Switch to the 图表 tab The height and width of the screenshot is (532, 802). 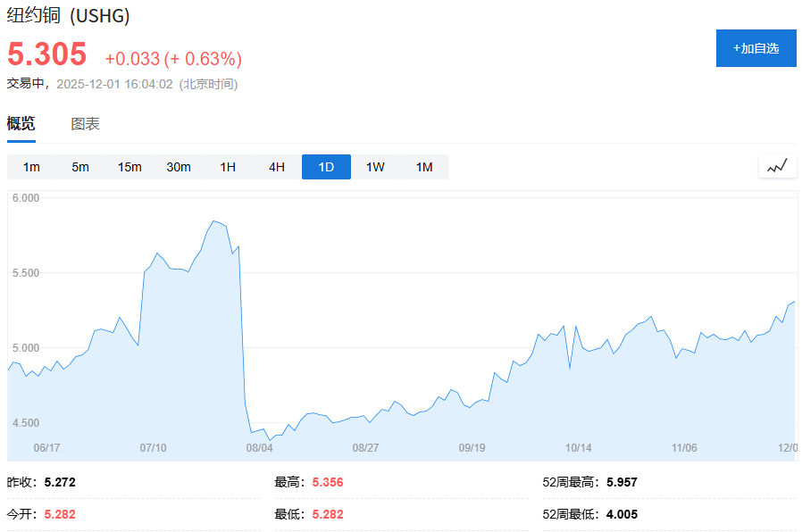click(x=85, y=124)
